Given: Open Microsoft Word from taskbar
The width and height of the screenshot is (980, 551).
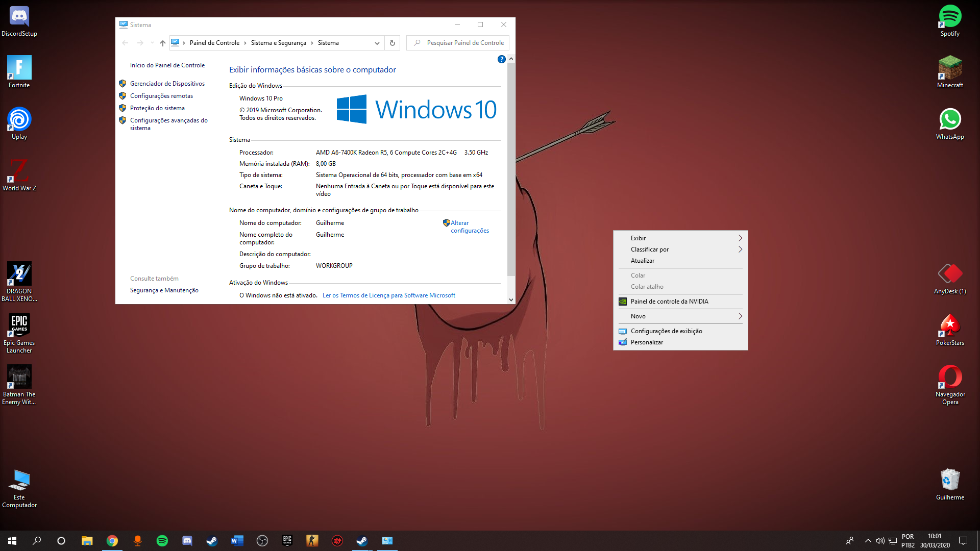Looking at the screenshot, I should coord(237,541).
